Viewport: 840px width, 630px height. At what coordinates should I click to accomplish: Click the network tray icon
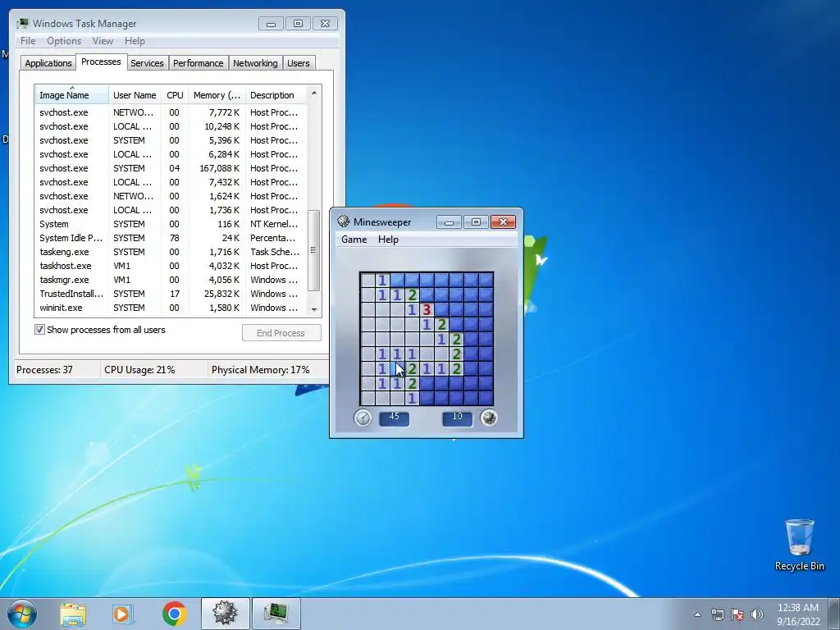(x=717, y=614)
